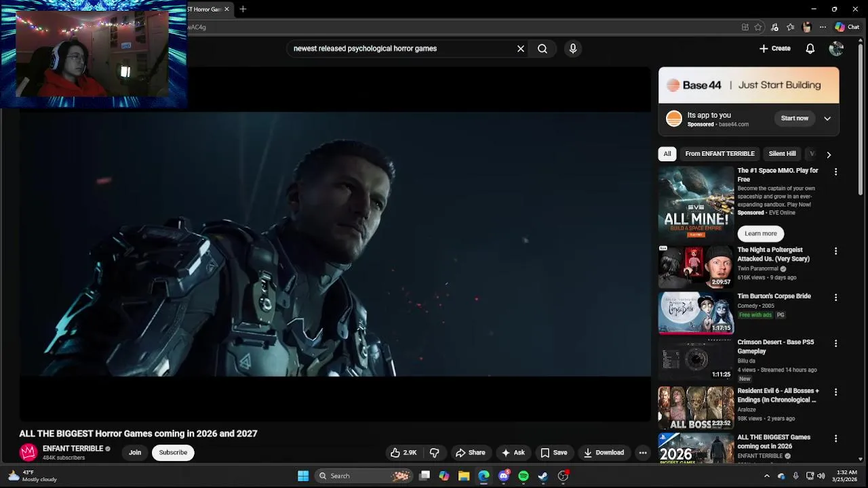Open Crimson Desert Base PS5 Gameplay title
The width and height of the screenshot is (868, 488).
(776, 347)
